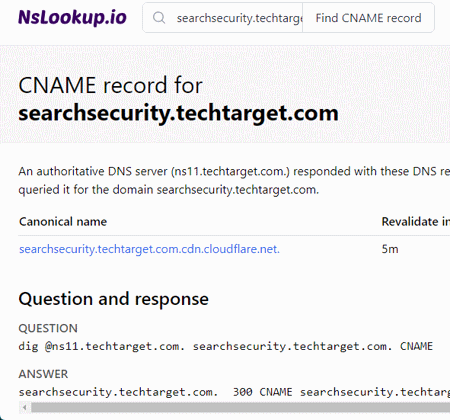
Task: Run the Find CNAME record button
Action: click(x=368, y=18)
